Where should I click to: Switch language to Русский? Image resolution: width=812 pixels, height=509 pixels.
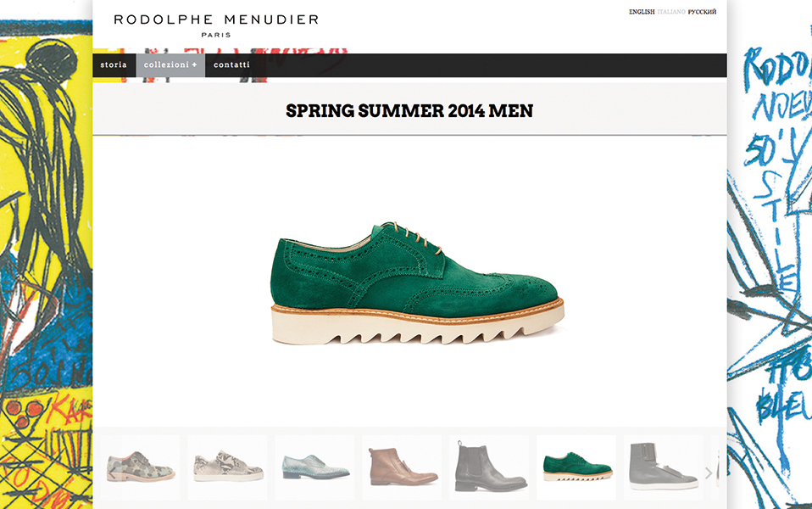(x=702, y=12)
